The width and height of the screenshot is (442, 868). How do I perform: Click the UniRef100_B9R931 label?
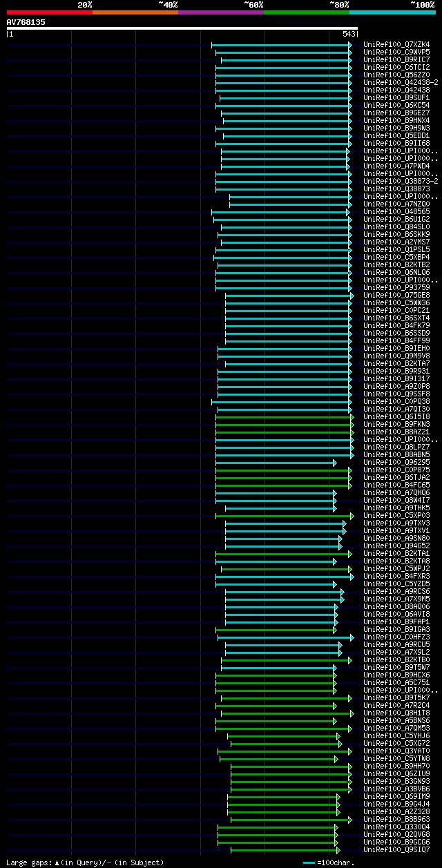tap(396, 371)
